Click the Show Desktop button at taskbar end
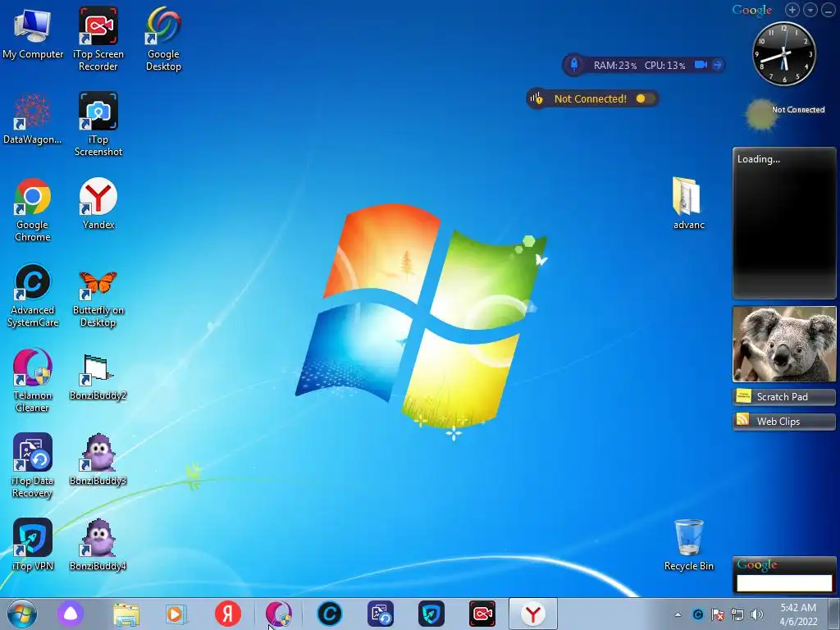This screenshot has width=840, height=630. [833, 614]
